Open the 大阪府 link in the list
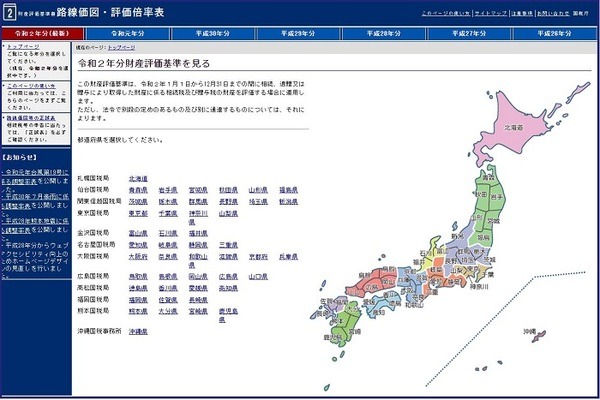The image size is (600, 400). [138, 257]
